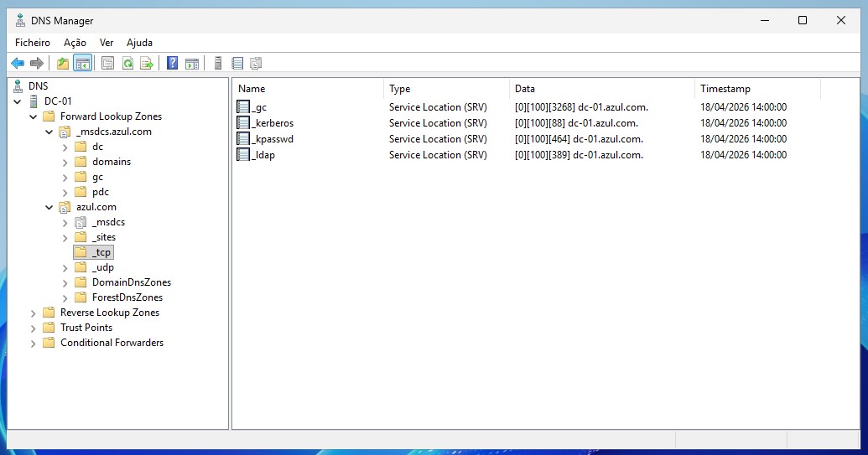Sort records by the Type column header
This screenshot has height=455, width=868.
[x=446, y=89]
